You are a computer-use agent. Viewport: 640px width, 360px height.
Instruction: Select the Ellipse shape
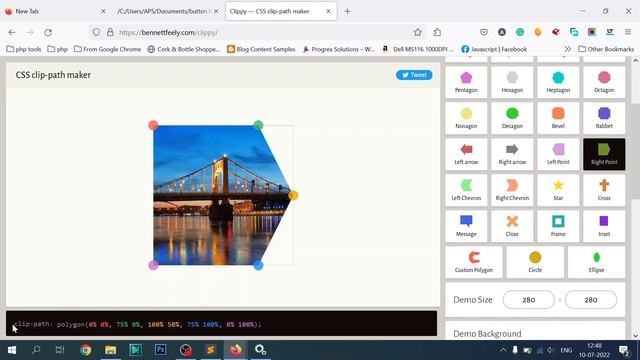pos(596,262)
